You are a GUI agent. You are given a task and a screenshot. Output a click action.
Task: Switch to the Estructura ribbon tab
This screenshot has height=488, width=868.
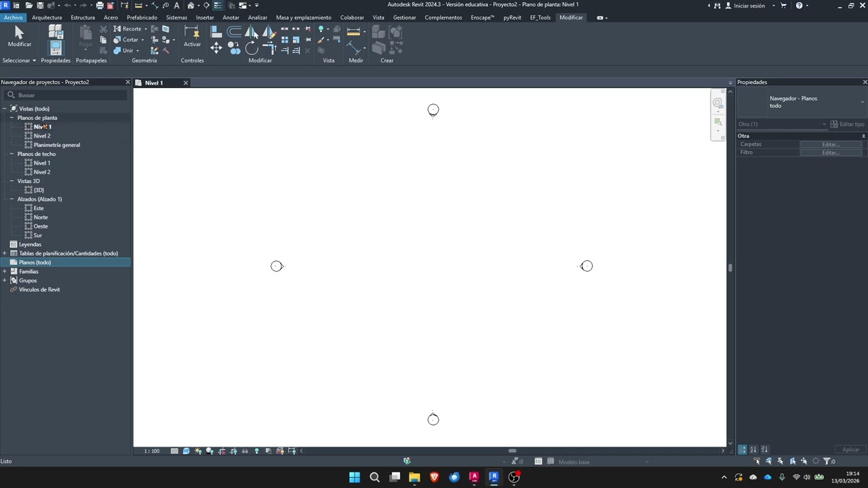[83, 18]
